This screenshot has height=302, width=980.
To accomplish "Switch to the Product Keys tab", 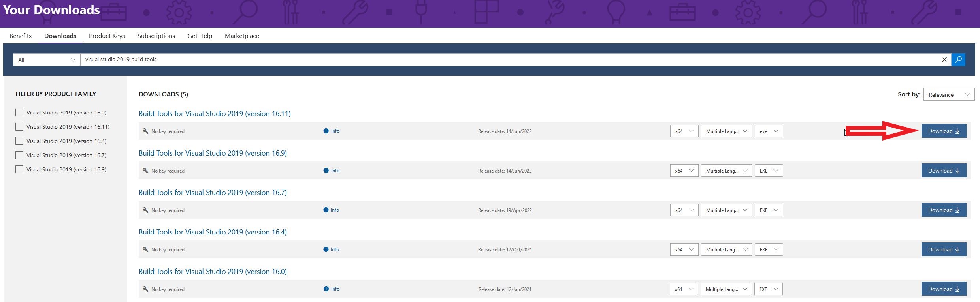I will pos(107,36).
